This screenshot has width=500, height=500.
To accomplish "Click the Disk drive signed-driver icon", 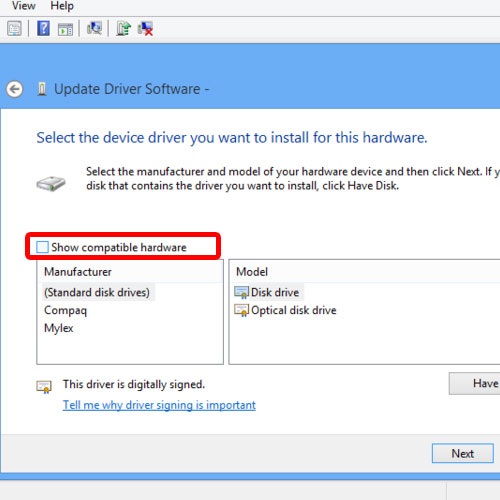I will [x=241, y=292].
